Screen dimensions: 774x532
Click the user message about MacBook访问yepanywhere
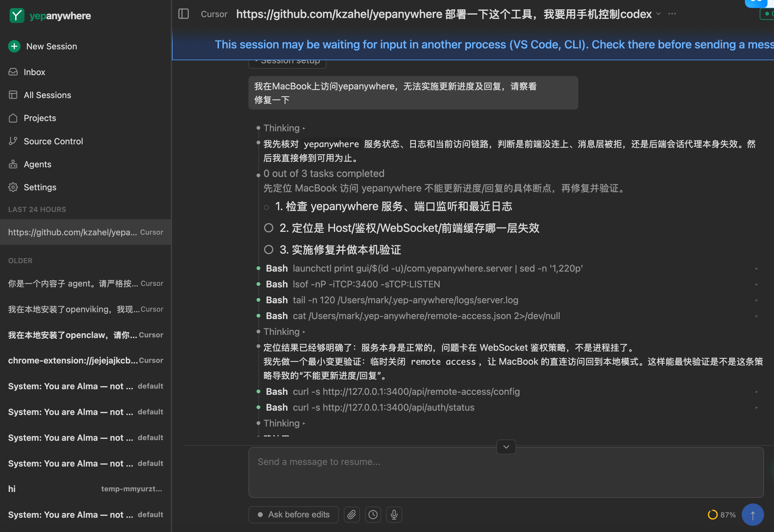pos(413,93)
